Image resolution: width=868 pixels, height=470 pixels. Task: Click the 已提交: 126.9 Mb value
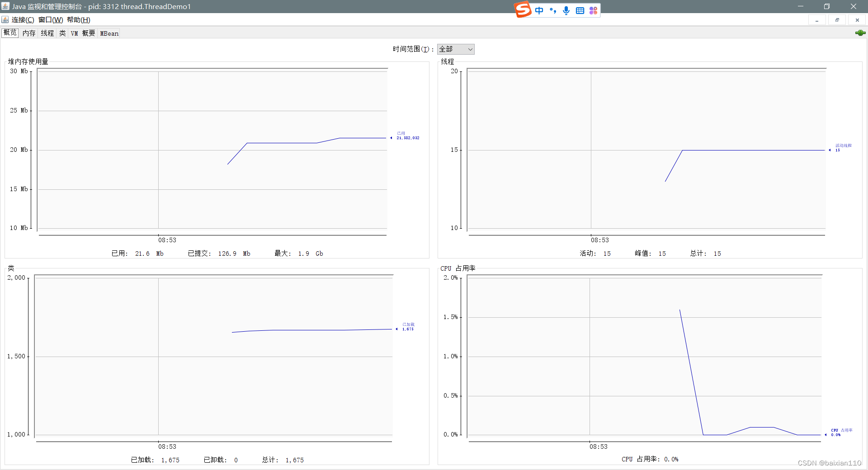[x=219, y=254]
